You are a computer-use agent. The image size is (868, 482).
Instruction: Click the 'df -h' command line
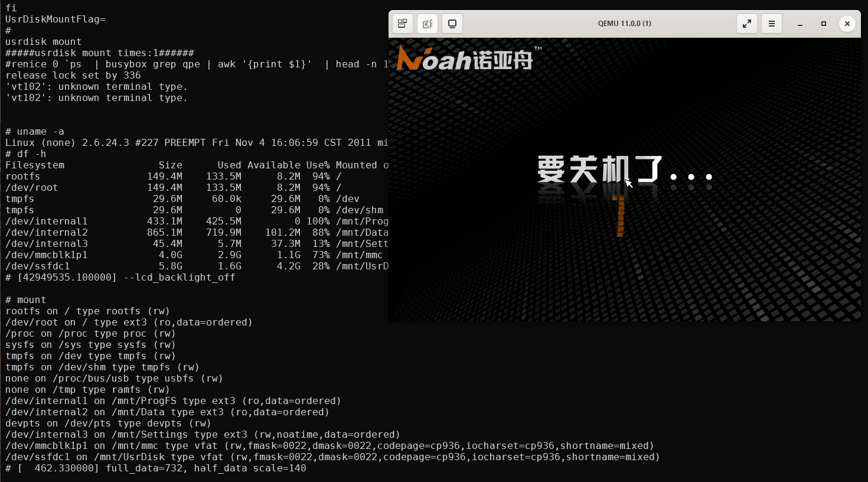click(x=26, y=154)
